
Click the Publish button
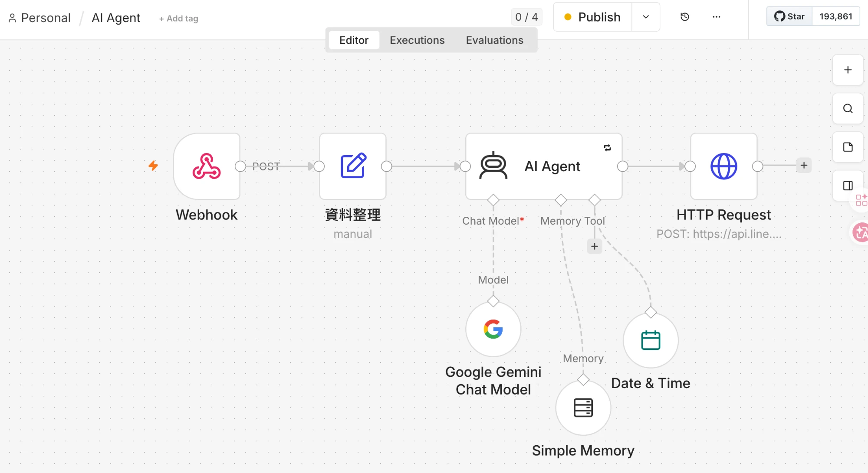click(x=592, y=17)
